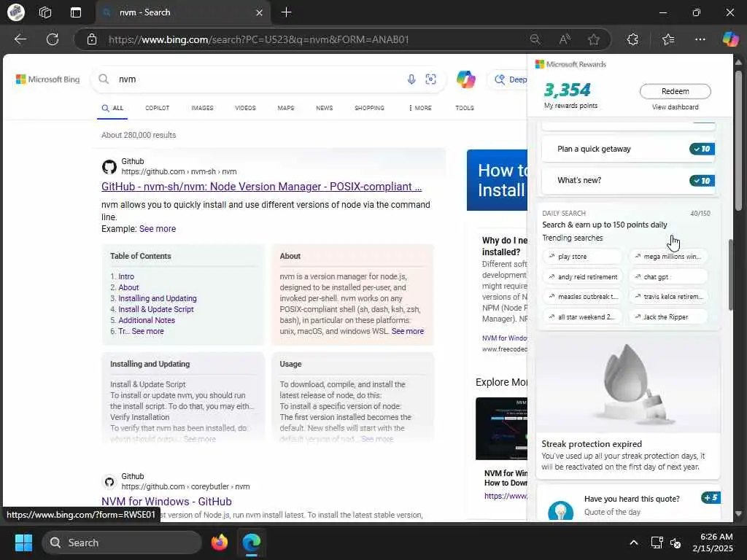Click See more after Example text
Image resolution: width=747 pixels, height=560 pixels.
tap(158, 229)
